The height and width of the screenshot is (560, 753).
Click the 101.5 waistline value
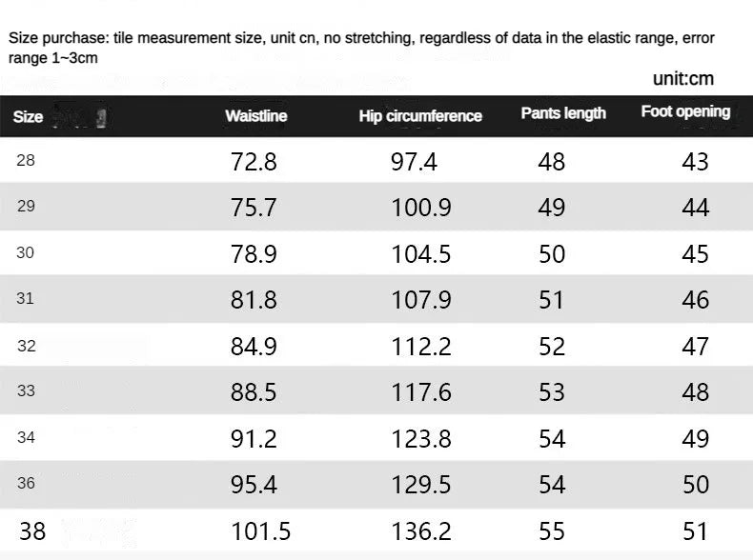click(x=260, y=531)
